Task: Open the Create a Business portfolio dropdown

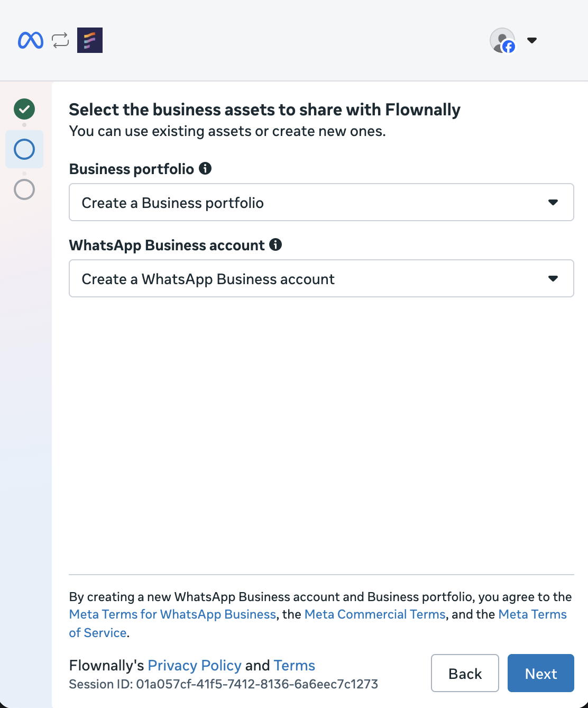Action: (321, 202)
